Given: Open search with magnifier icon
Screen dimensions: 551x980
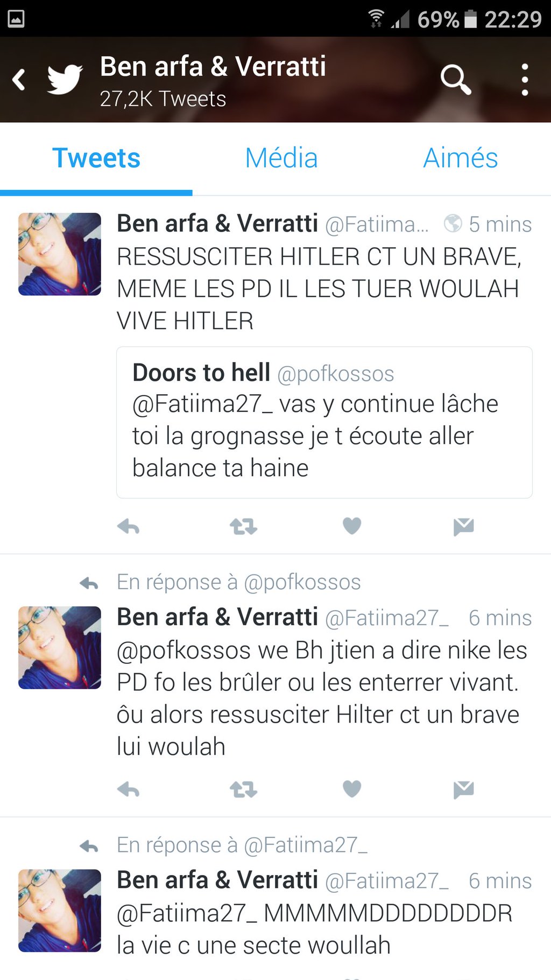Looking at the screenshot, I should 456,80.
